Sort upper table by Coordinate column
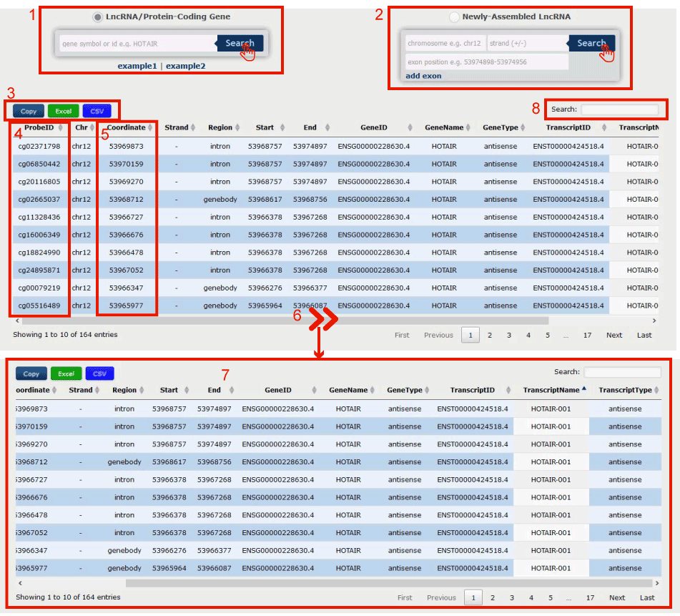Viewport: 680px width, 616px height. 127,127
